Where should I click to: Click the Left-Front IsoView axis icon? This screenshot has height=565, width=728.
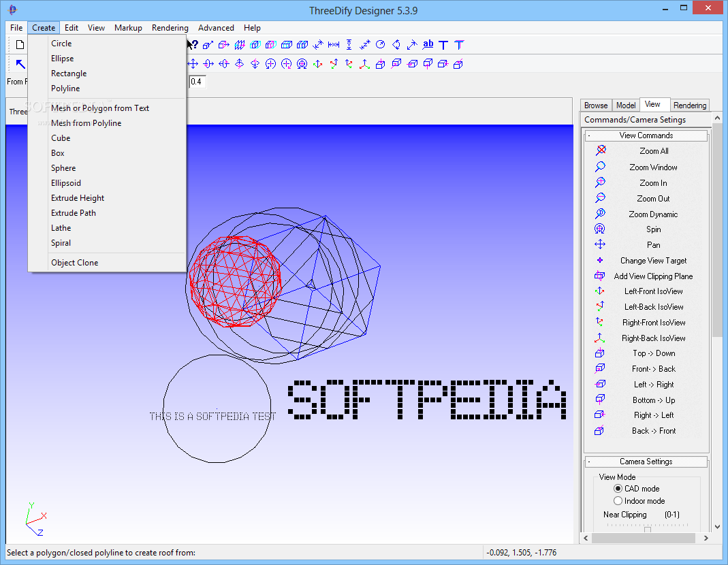[x=600, y=291]
